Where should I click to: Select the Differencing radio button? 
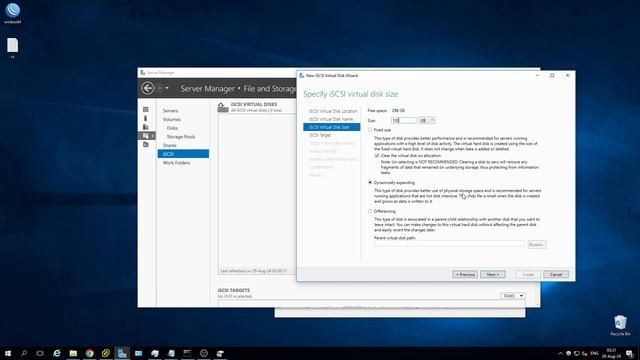coord(370,211)
